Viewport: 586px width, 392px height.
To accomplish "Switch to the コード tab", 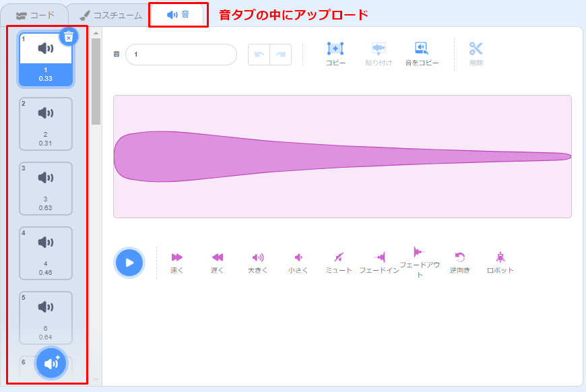I will pyautogui.click(x=35, y=15).
